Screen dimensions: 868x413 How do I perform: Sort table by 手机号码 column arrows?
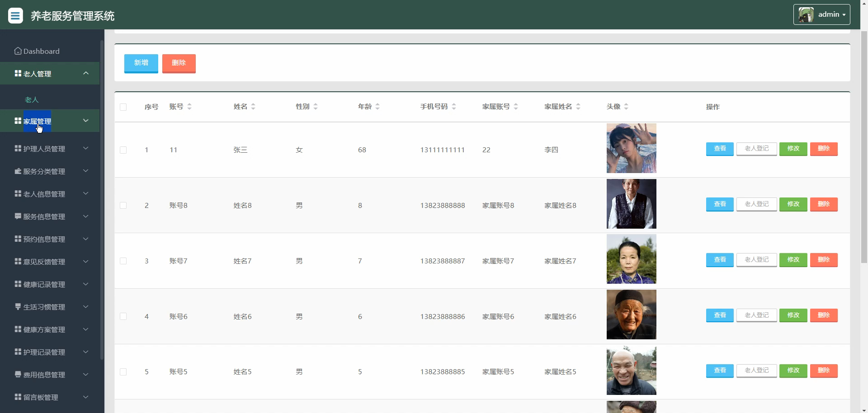(x=454, y=107)
